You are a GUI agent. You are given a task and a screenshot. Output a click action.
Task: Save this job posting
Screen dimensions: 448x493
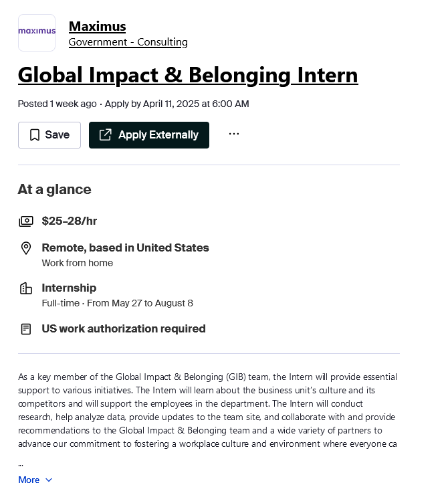[x=49, y=135]
